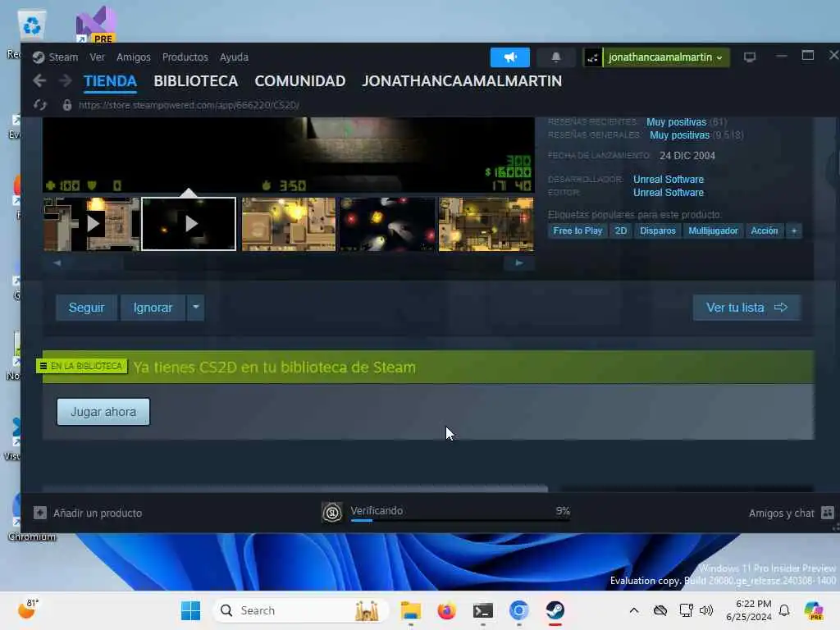Click the user avatar picture

(592, 57)
